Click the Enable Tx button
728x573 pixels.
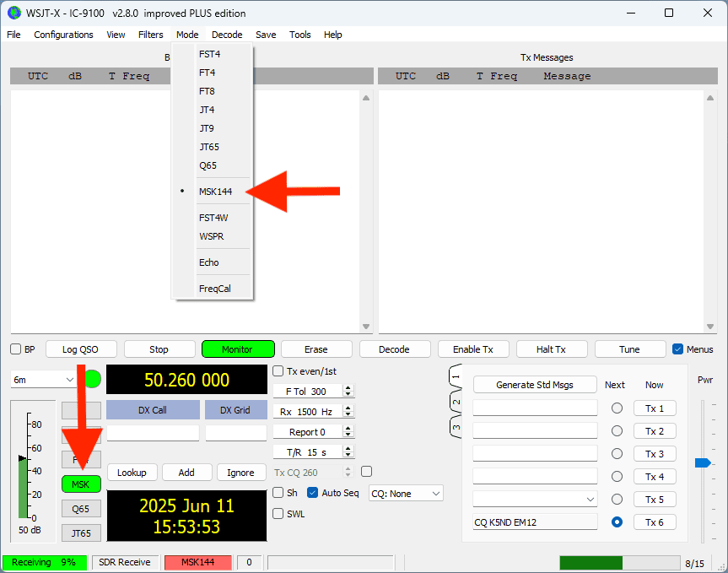coord(472,349)
